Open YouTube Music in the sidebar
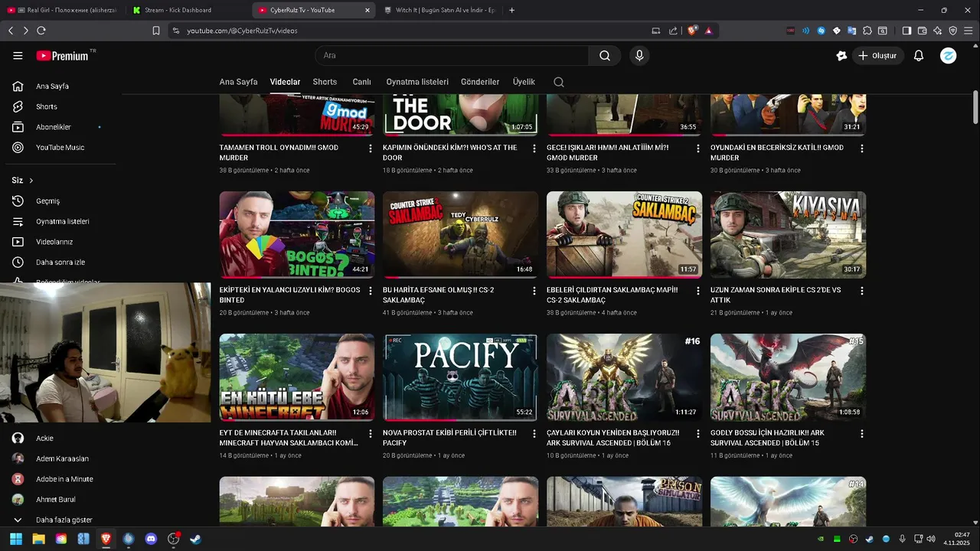Screen dimensions: 980x551 click(61, 147)
